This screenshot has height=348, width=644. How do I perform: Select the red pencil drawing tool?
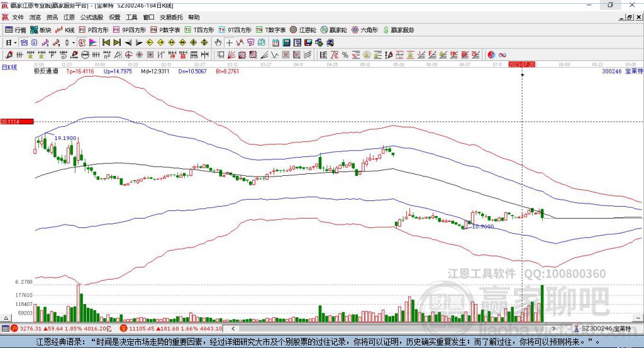[x=9, y=55]
